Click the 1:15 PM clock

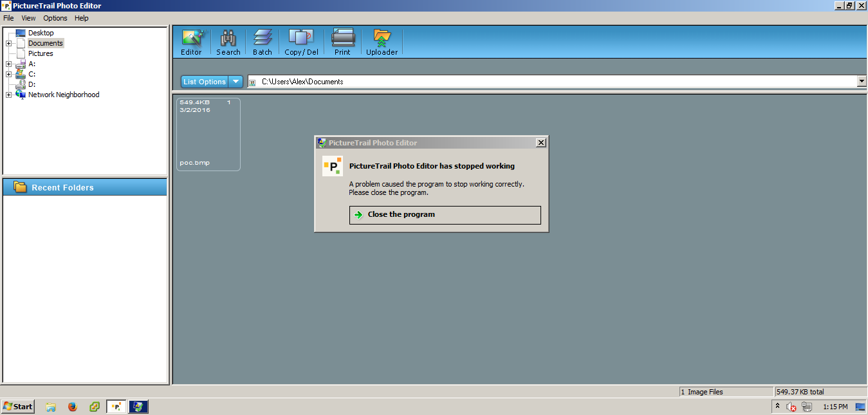(835, 407)
